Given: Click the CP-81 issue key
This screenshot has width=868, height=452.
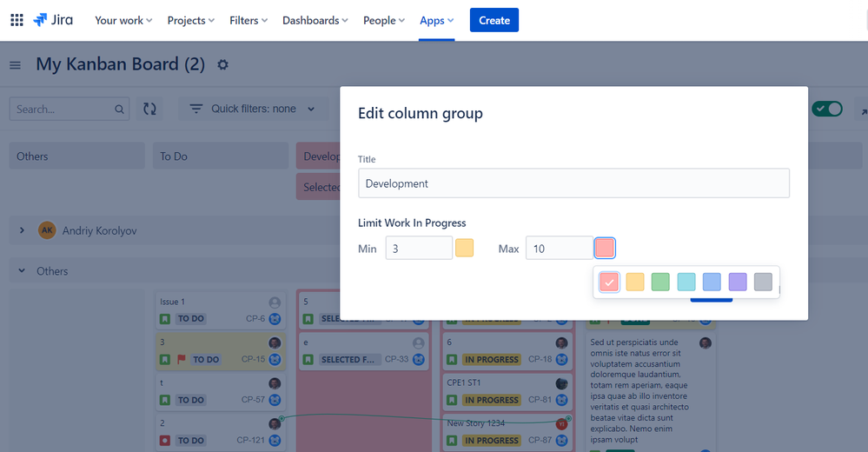Looking at the screenshot, I should (540, 399).
